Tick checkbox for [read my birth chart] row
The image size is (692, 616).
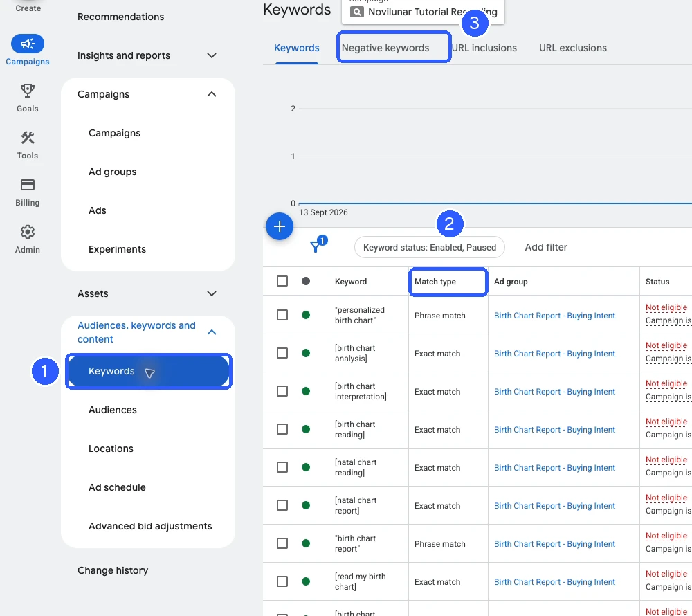click(282, 581)
